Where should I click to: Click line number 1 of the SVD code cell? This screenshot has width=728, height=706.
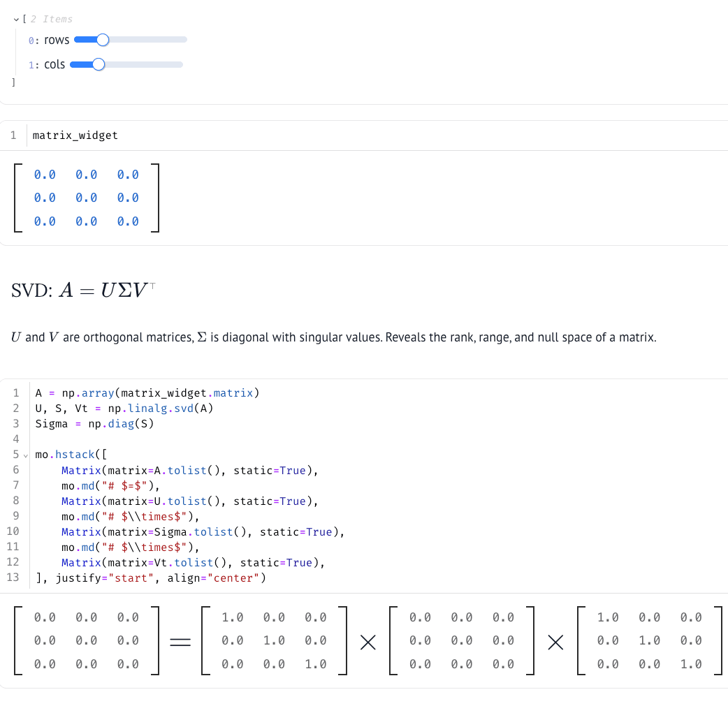(15, 392)
